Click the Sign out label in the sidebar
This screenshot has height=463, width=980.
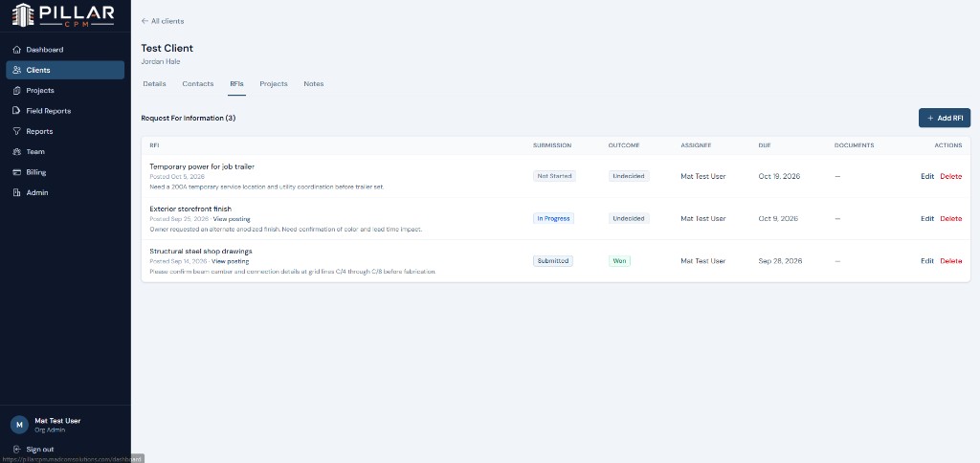(40, 450)
